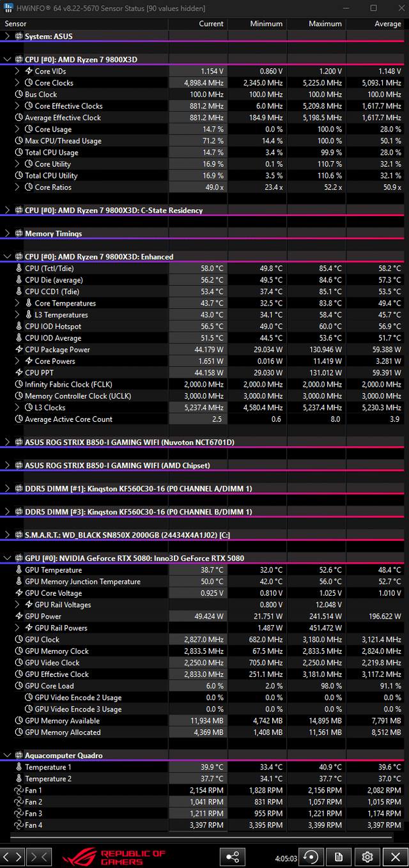Click the Maximum column header
The height and width of the screenshot is (868, 409).
coord(316,24)
